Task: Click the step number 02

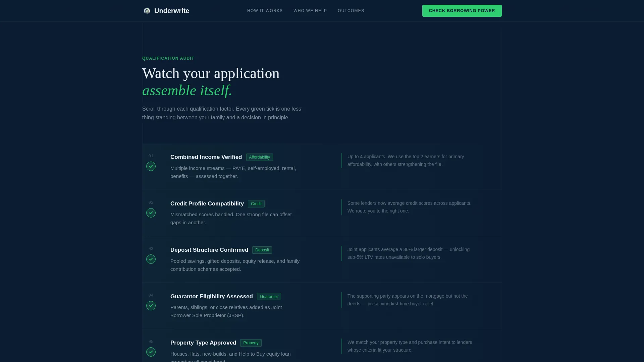Action: point(151,202)
